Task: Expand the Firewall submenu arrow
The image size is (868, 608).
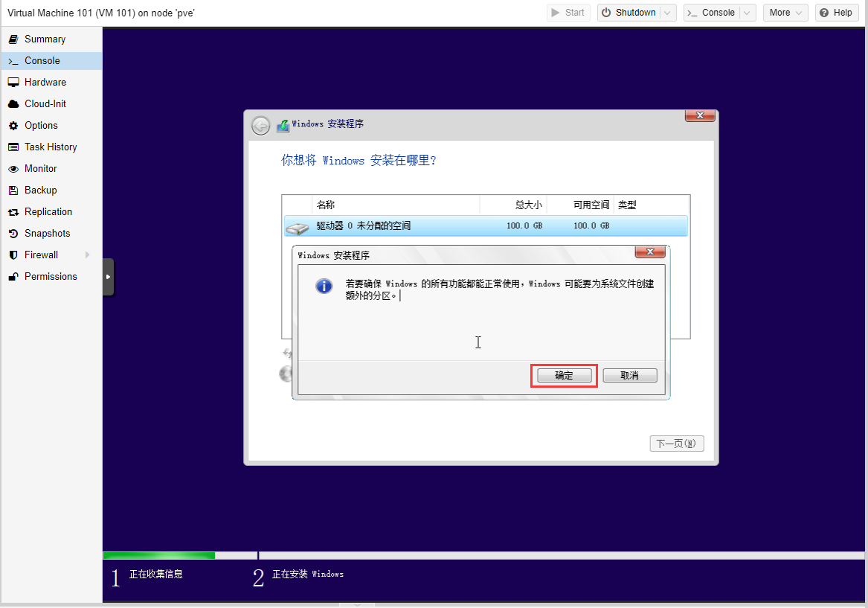Action: [x=88, y=255]
